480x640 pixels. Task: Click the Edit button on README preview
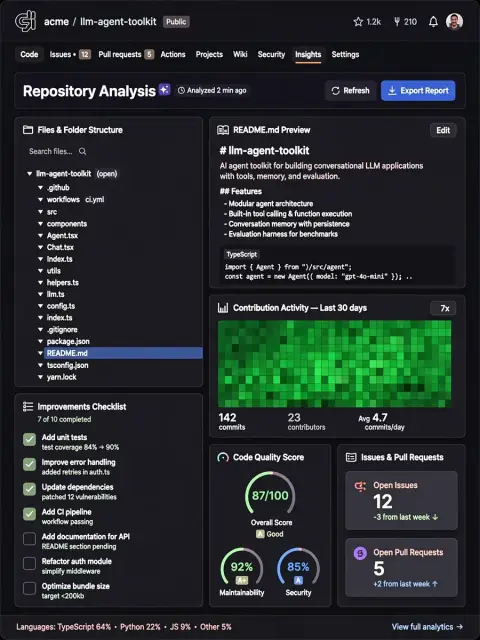point(443,130)
